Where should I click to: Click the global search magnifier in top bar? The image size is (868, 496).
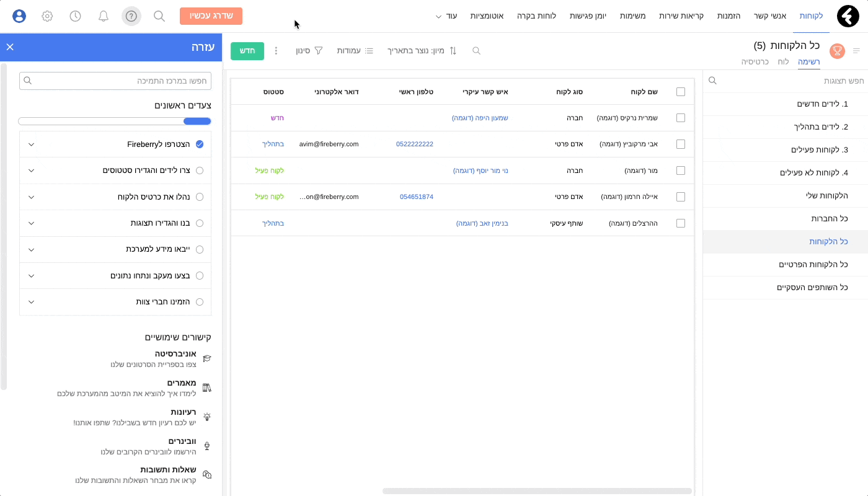(x=159, y=16)
